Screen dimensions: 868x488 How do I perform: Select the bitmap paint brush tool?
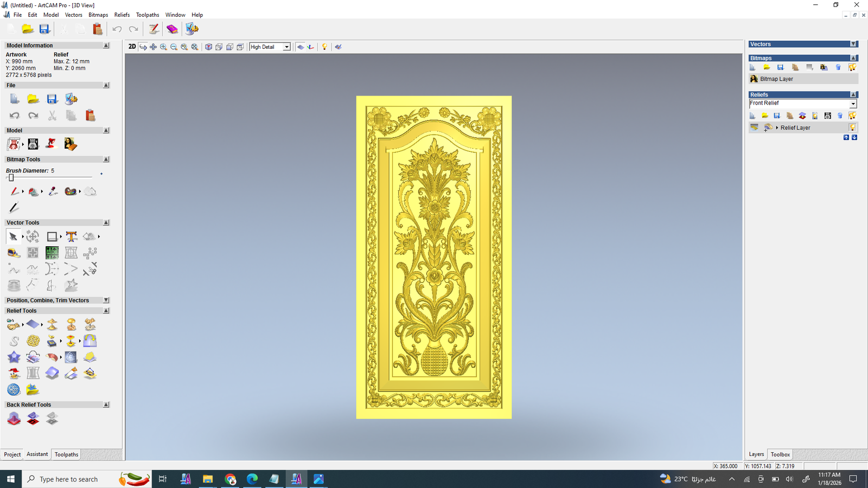[x=14, y=191]
